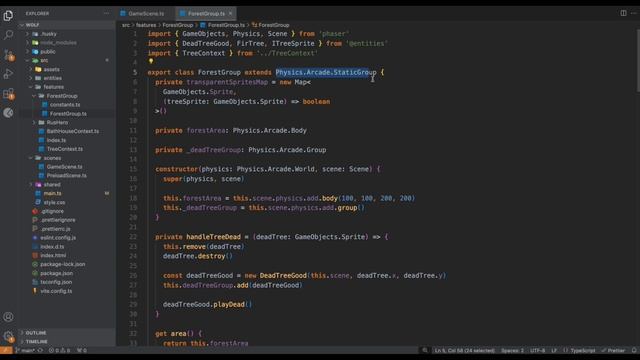Open tsconfig.json file
The image size is (640, 360).
coord(67,282)
